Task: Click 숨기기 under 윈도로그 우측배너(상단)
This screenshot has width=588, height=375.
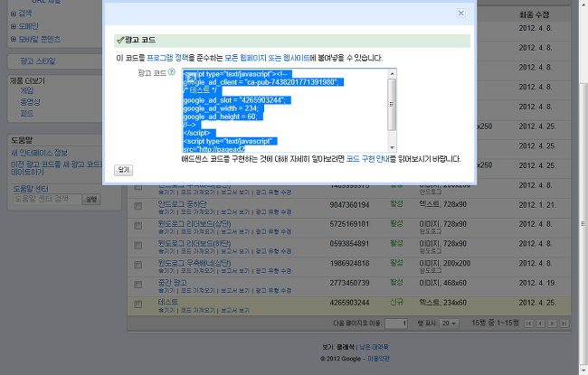Action: pyautogui.click(x=166, y=271)
